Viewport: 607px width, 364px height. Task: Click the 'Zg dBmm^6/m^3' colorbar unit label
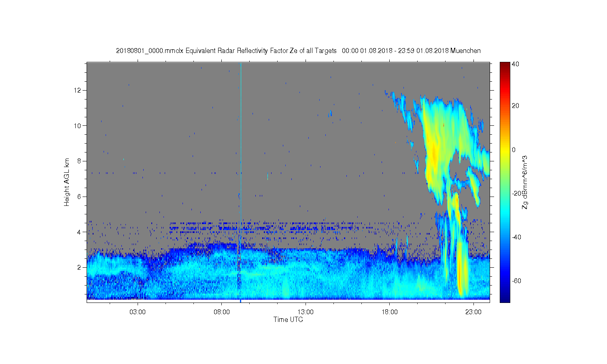click(x=525, y=182)
